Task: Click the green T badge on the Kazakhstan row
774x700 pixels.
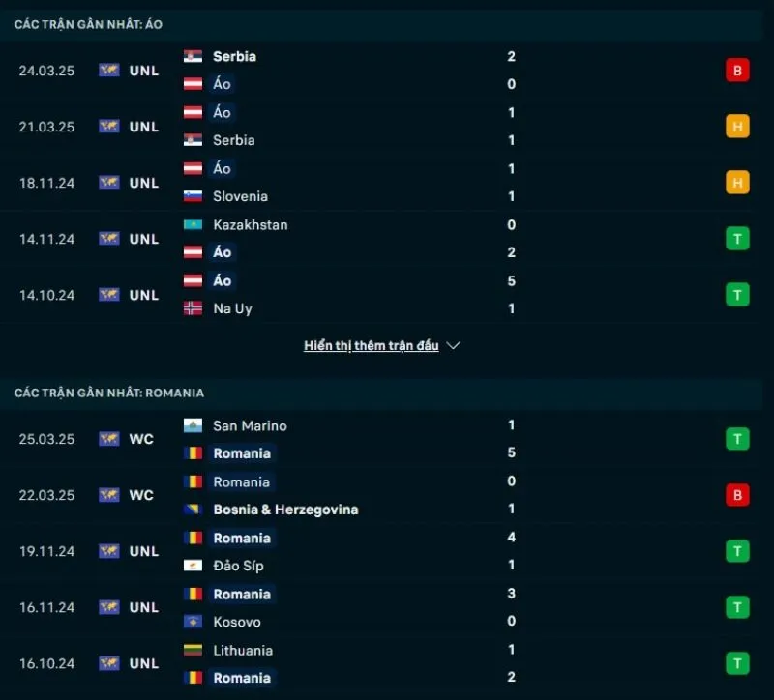Action: point(737,238)
